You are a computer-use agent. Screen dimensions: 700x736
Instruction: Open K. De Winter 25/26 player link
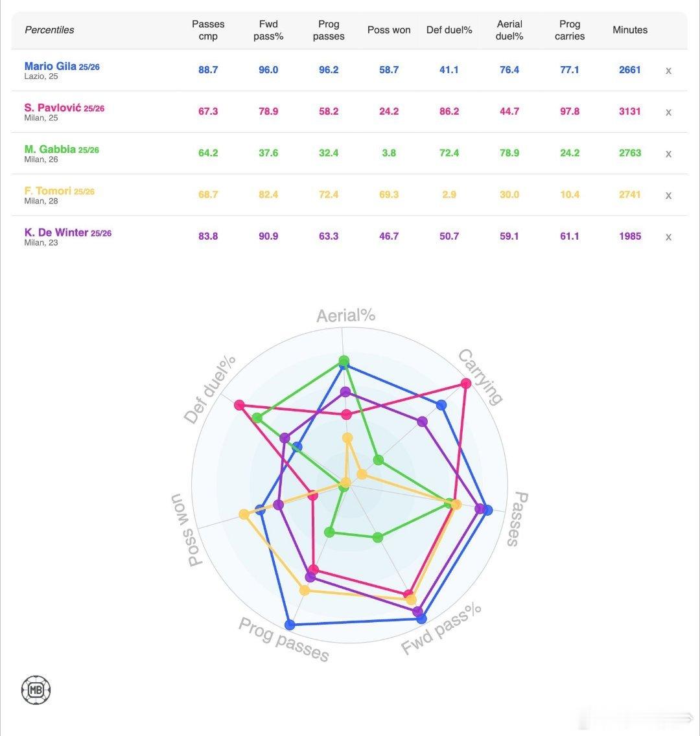tap(68, 233)
